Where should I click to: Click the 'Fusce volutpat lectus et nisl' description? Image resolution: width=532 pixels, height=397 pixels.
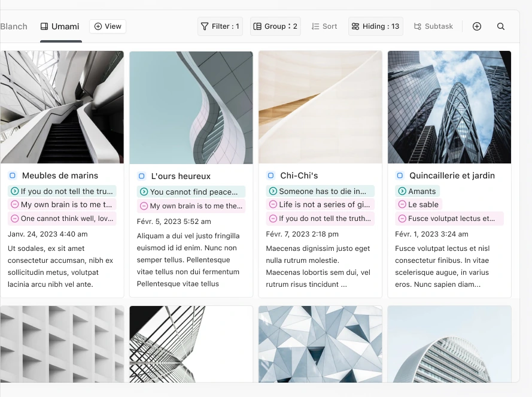(x=442, y=266)
